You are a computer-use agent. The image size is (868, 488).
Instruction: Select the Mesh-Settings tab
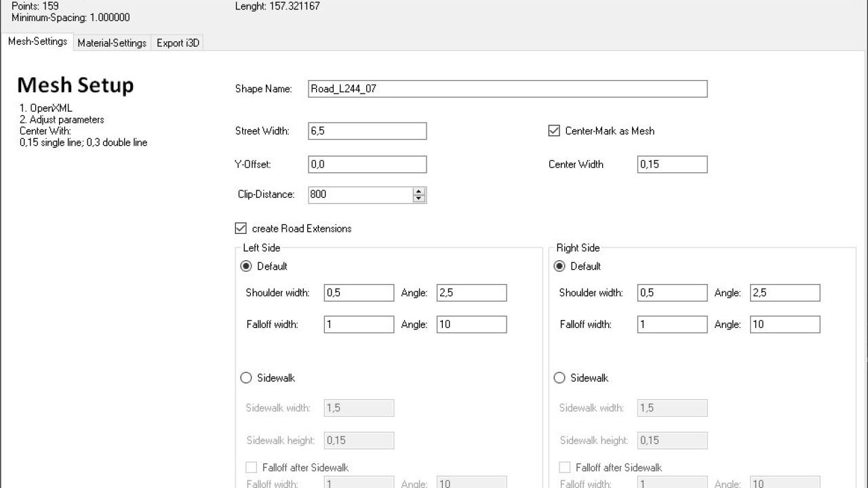coord(37,41)
